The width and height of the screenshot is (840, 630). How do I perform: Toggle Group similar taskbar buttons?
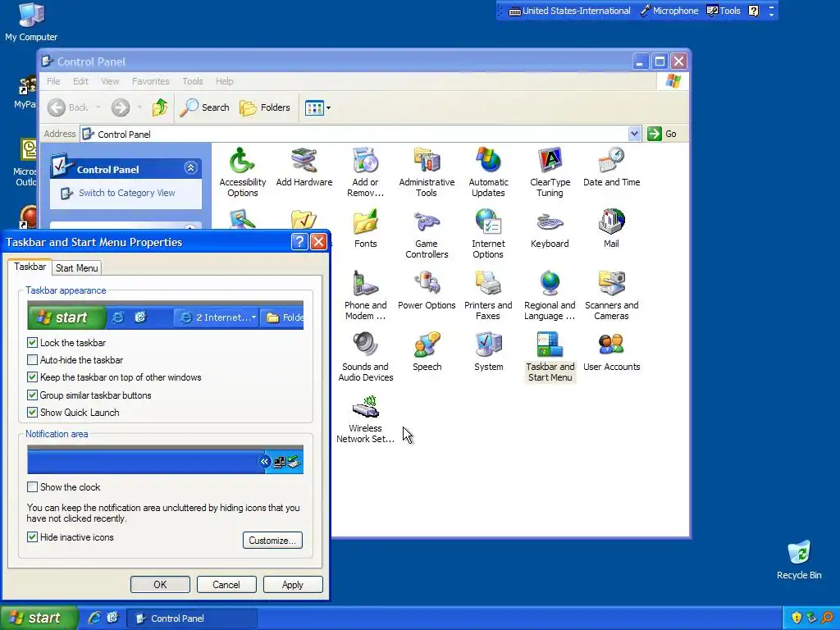click(x=32, y=395)
